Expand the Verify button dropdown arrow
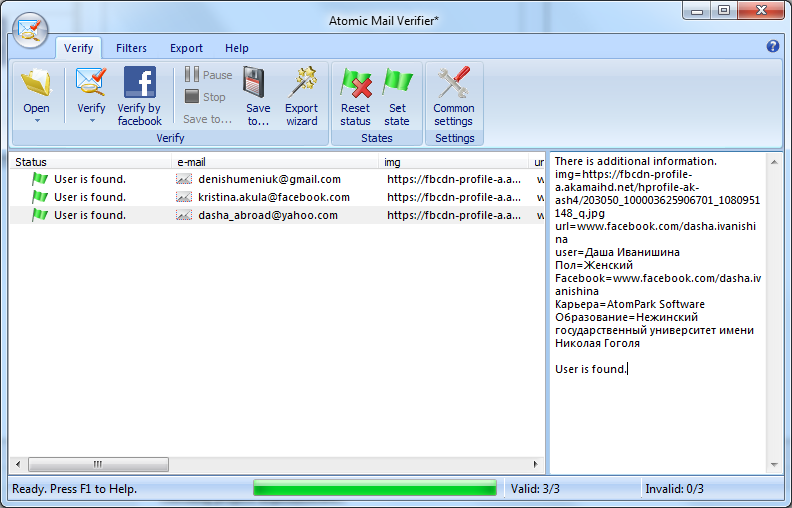Image resolution: width=792 pixels, height=508 pixels. pos(92,121)
